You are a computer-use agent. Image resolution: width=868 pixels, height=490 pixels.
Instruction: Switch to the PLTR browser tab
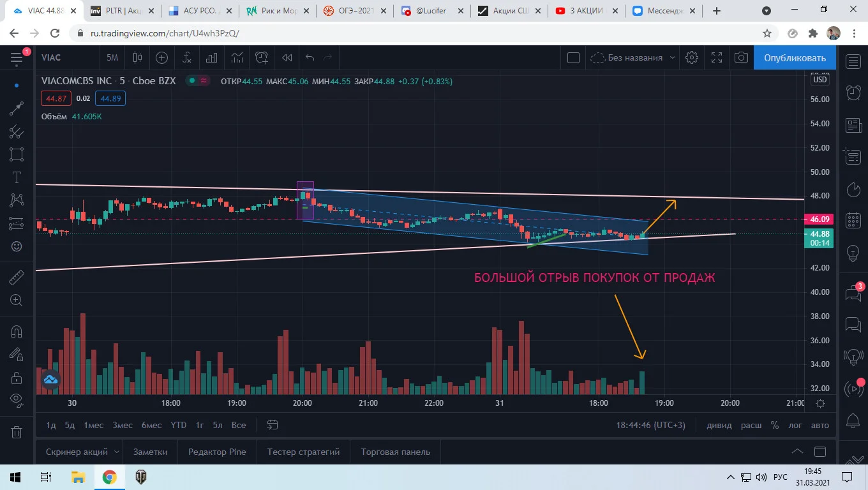[121, 11]
